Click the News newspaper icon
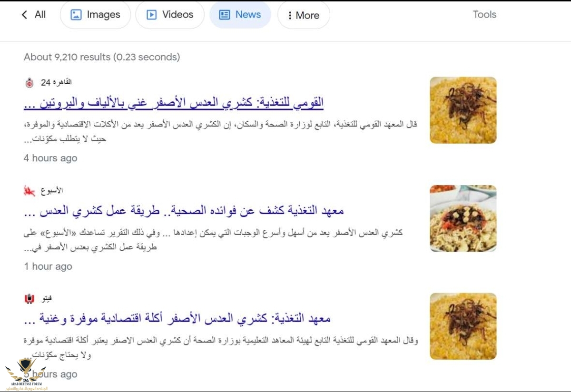 (224, 15)
